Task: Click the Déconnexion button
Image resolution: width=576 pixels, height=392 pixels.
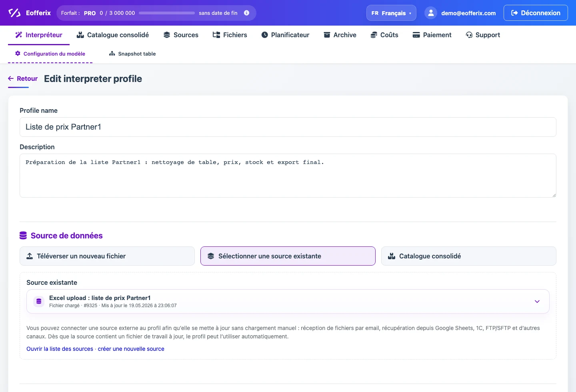Action: pos(536,13)
